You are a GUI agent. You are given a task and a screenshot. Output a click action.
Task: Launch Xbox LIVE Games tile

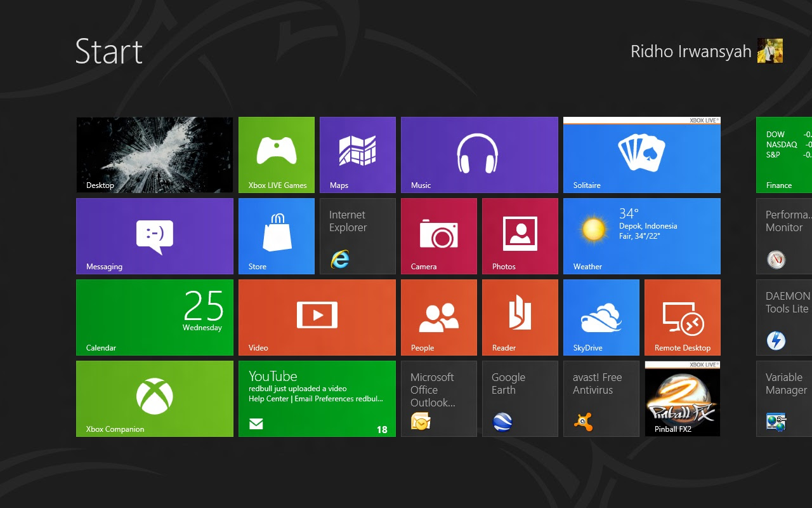tap(277, 155)
